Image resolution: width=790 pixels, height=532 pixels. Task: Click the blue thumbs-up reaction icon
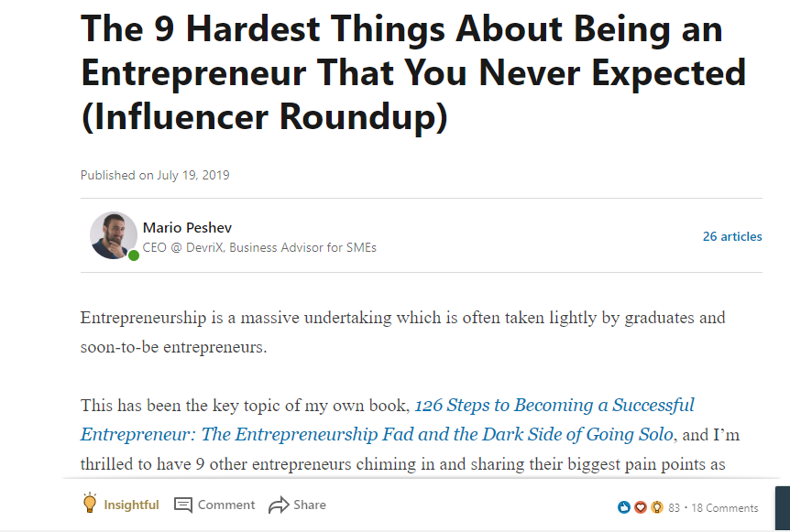[x=624, y=507]
